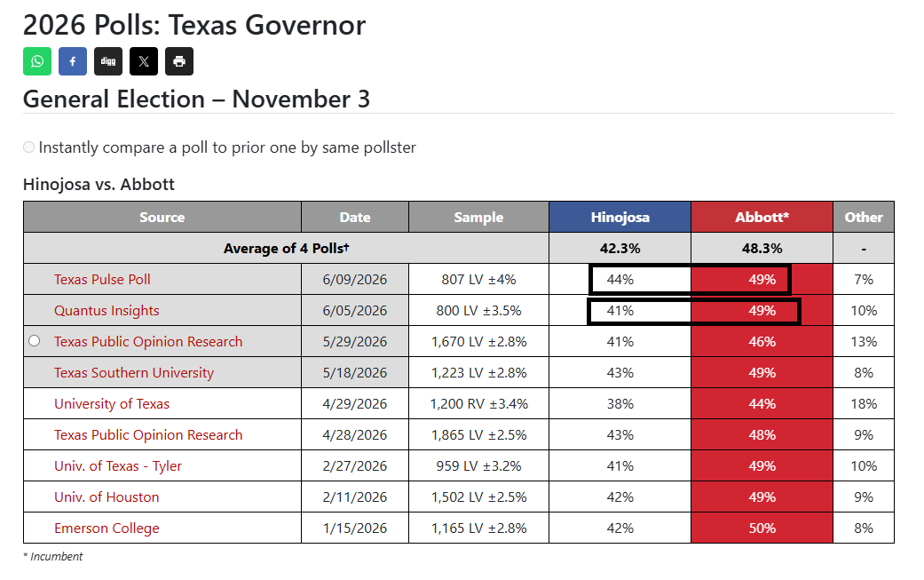The width and height of the screenshot is (924, 580).
Task: Select Texas Public Opinion Research row radio
Action: pos(35,341)
